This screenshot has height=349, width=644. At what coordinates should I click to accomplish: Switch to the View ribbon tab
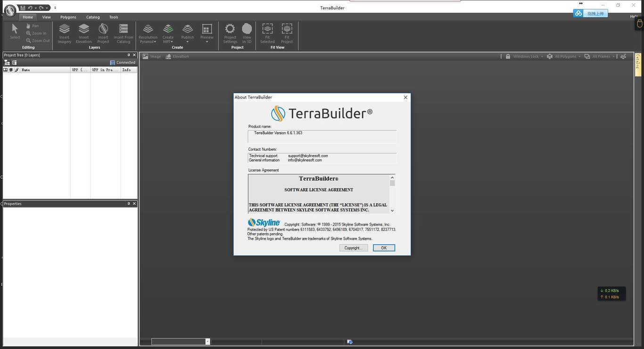click(x=46, y=17)
